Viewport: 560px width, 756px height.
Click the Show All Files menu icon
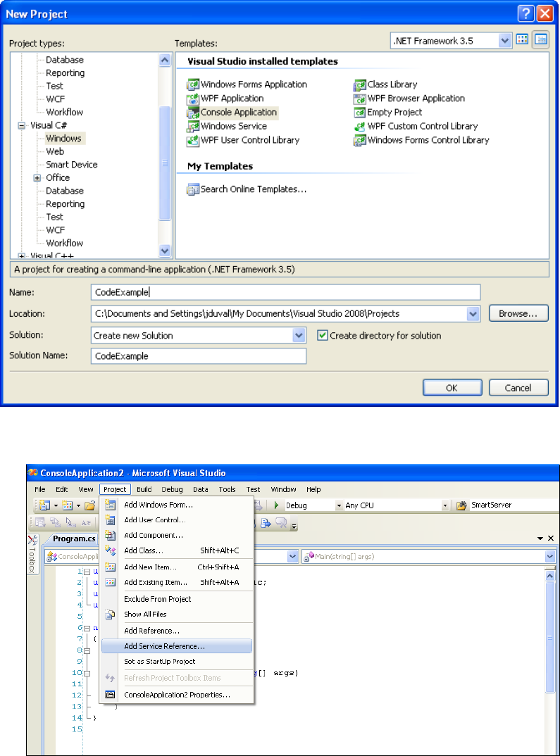pyautogui.click(x=110, y=615)
